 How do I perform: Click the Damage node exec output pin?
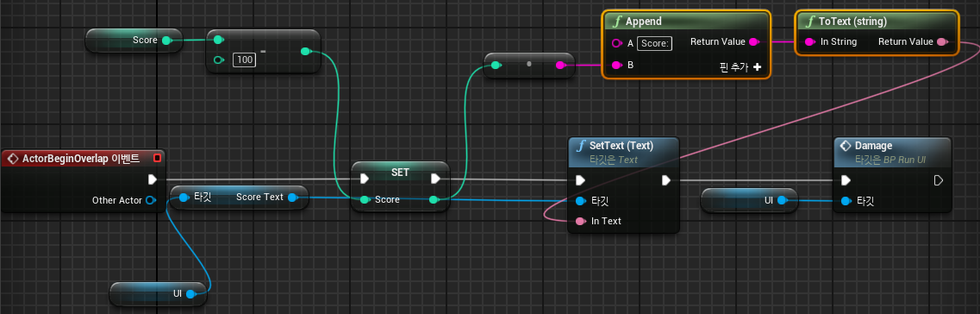tap(938, 181)
